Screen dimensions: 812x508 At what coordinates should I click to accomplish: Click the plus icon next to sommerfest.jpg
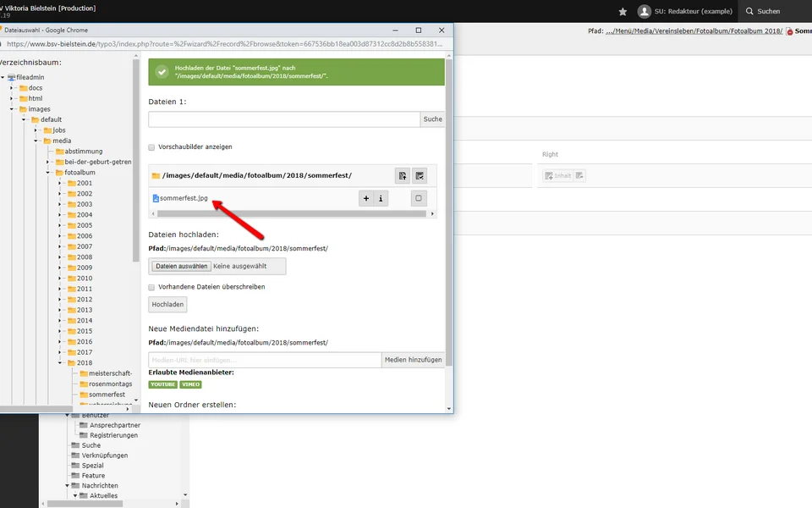[366, 199]
